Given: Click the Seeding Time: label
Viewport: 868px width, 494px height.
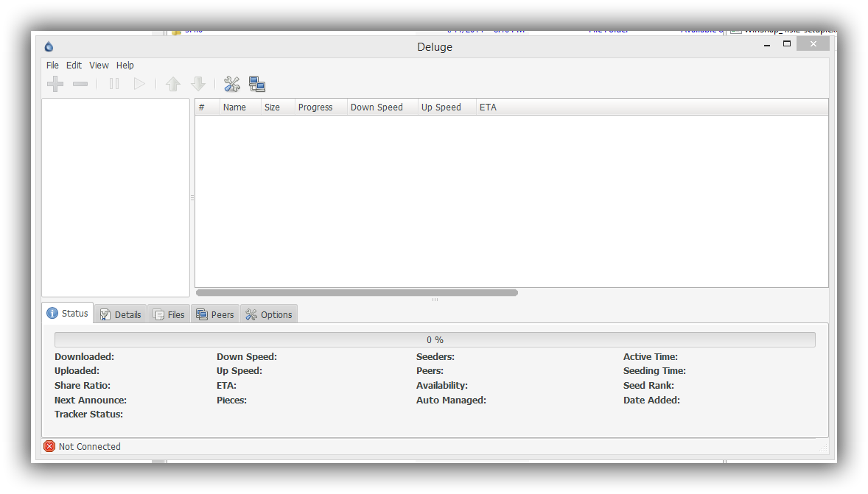Looking at the screenshot, I should pos(654,371).
